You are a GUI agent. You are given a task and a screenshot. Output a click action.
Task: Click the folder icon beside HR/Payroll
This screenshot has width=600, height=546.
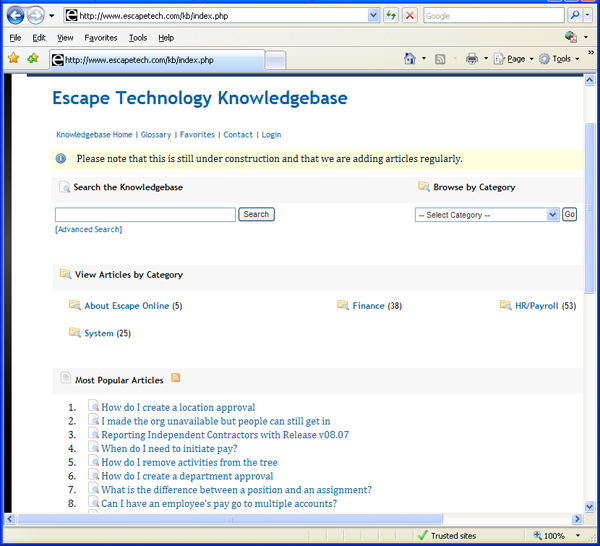[505, 305]
